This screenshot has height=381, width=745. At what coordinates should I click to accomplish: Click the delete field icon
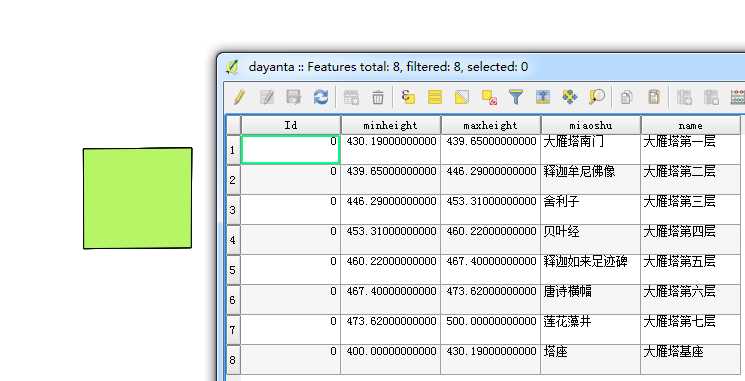711,97
